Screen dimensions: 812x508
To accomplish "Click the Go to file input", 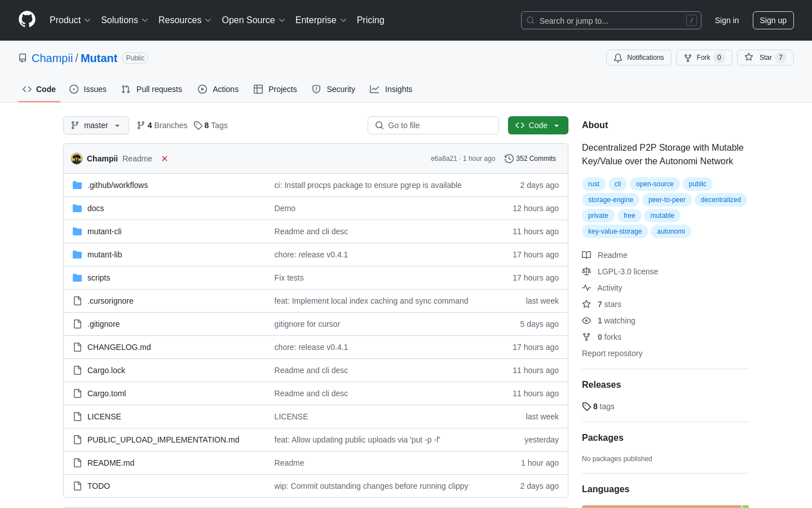I will [433, 125].
